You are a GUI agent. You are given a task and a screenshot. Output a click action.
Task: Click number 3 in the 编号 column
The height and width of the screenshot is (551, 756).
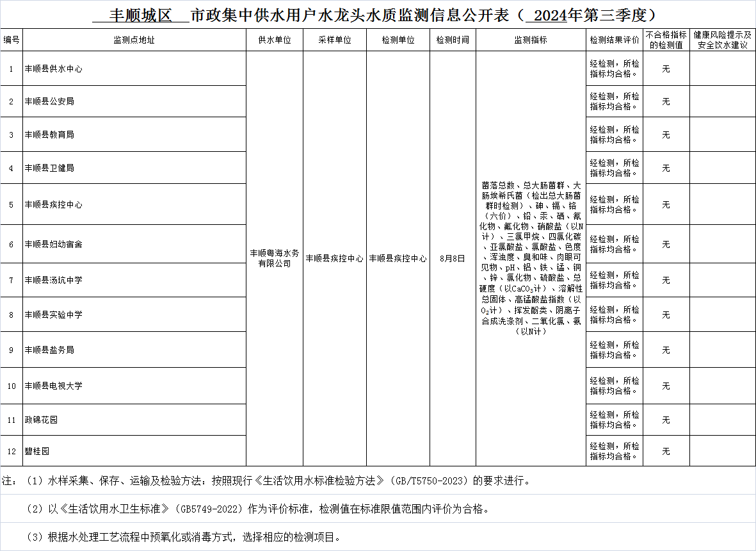tap(12, 135)
